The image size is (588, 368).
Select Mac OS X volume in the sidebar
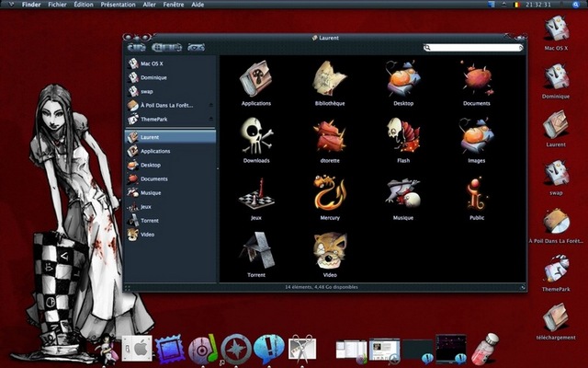pos(171,63)
